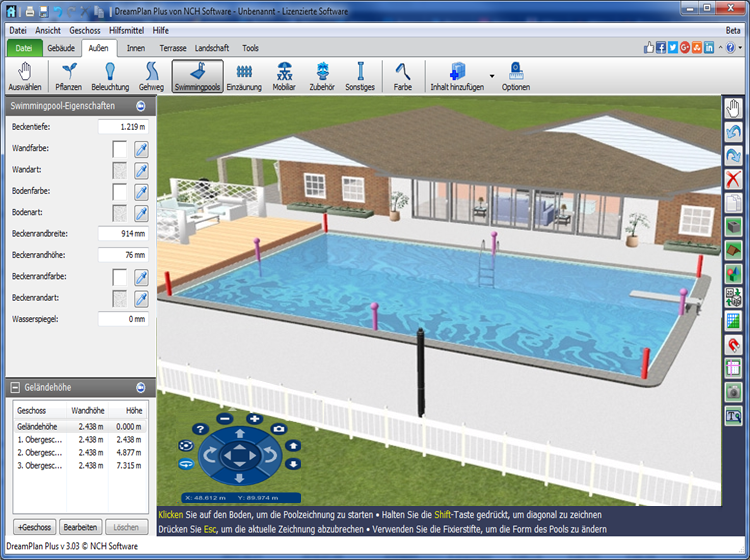
Task: Click the Beckenrandbreite input field
Action: 123,234
